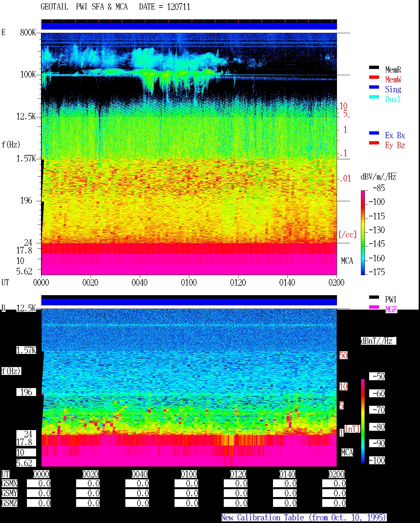Image resolution: width=420 pixels, height=523 pixels.
Task: Click the '-175' value on the E color scale
Action: click(x=377, y=272)
